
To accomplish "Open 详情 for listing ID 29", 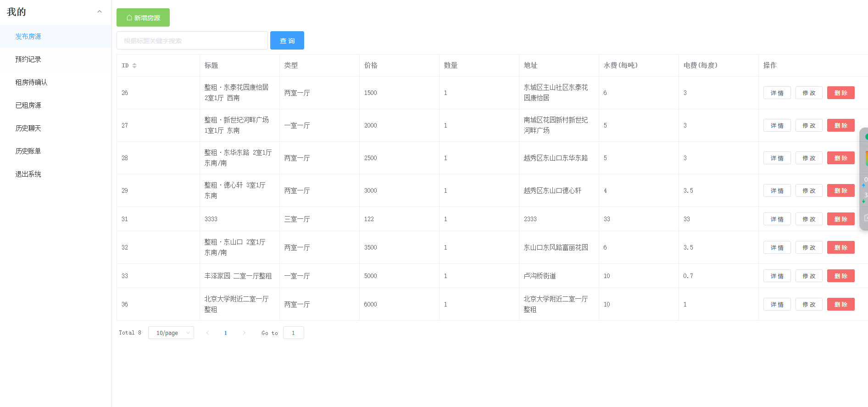I will click(777, 190).
